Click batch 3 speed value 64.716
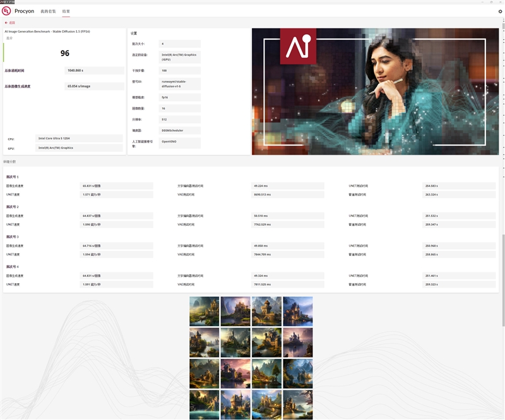Viewport: 505px width, 420px height. click(116, 246)
